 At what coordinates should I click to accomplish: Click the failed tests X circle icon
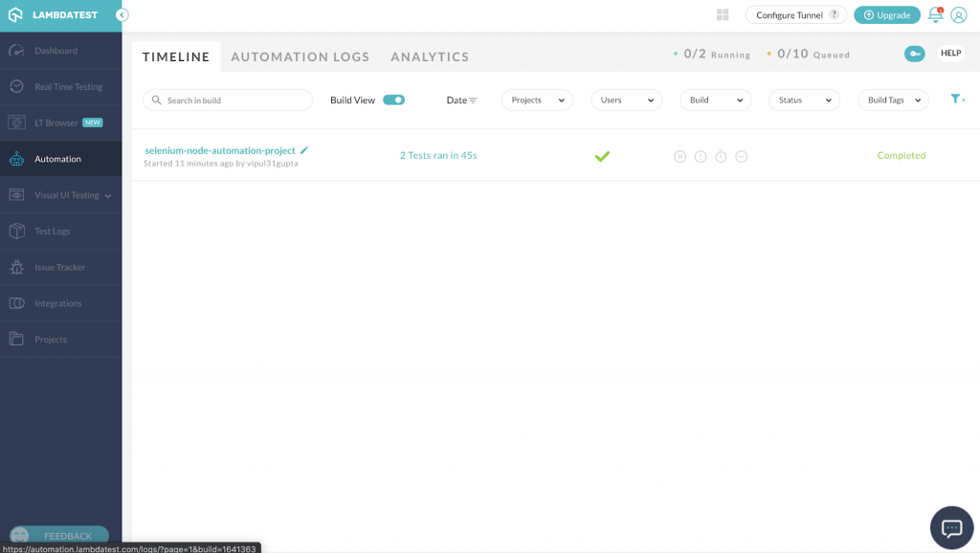[680, 157]
